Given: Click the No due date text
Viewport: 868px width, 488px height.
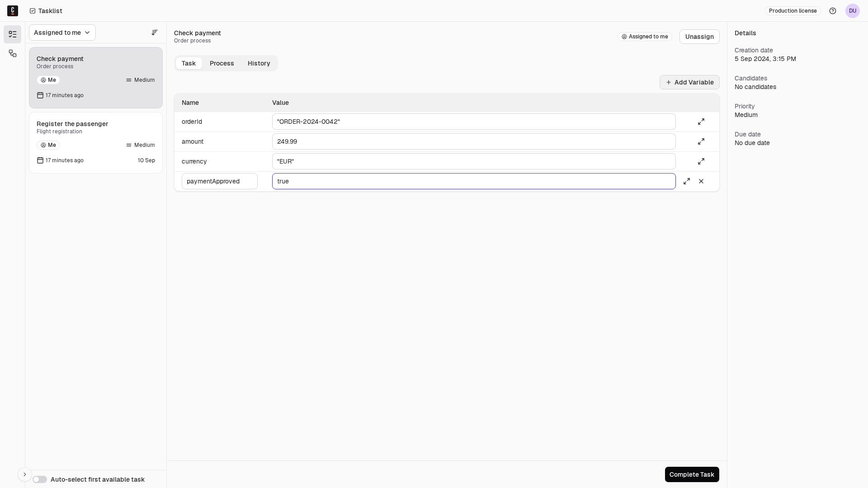Looking at the screenshot, I should tap(752, 143).
